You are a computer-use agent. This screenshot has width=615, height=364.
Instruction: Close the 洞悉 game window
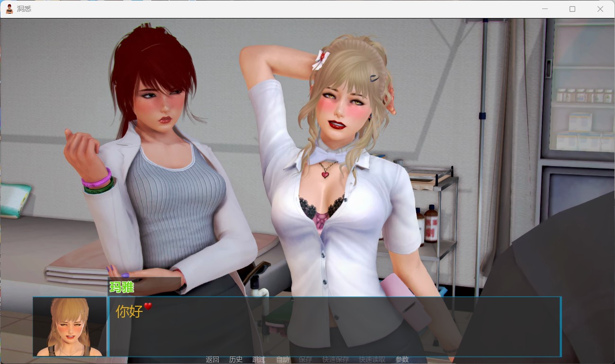[600, 9]
